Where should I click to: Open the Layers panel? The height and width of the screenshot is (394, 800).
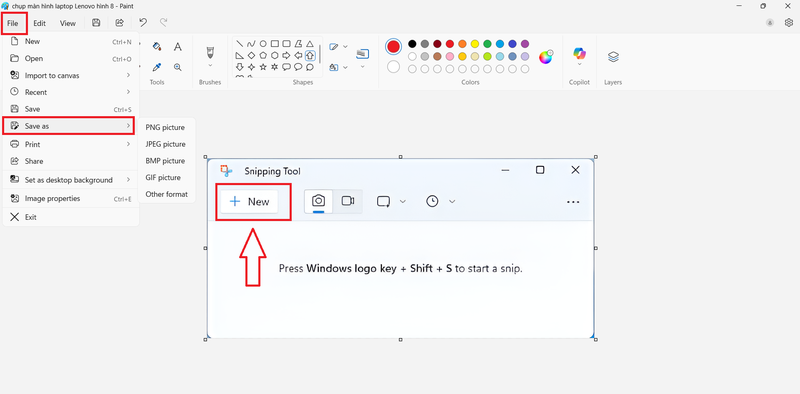coord(613,57)
